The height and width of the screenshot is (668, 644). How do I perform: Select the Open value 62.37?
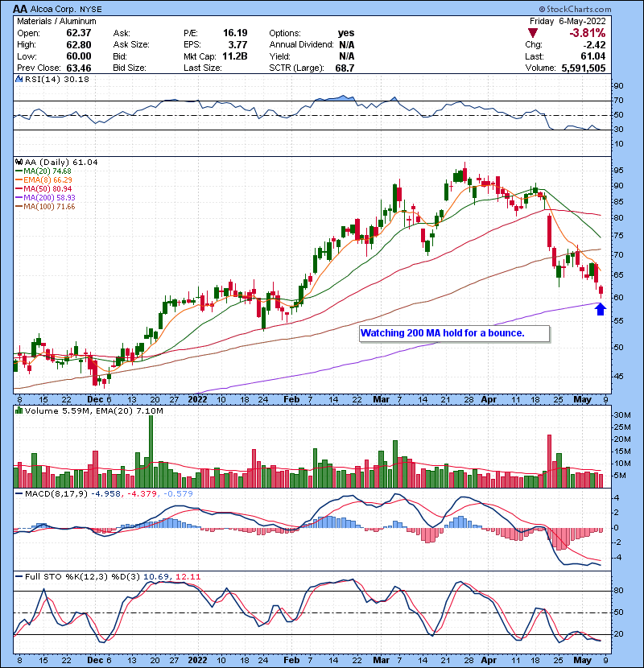(x=79, y=33)
